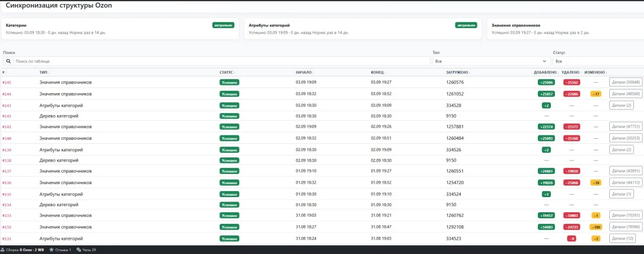Click the magnifier icon beside the table search
644x254 pixels.
click(x=8, y=61)
